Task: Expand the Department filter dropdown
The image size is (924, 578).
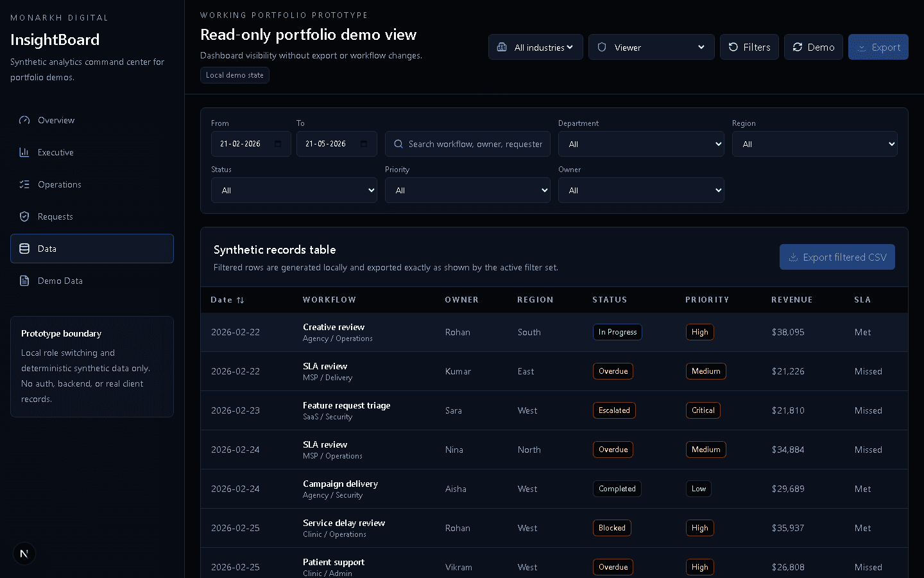Action: click(641, 144)
